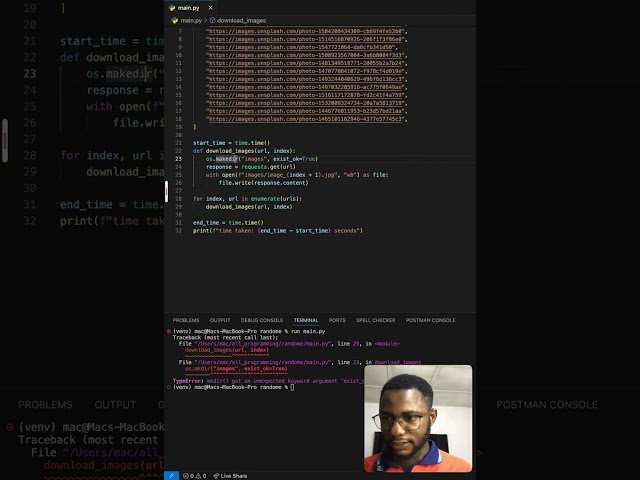
Task: Click the 'with open(...)' statement on line 25
Action: coord(297,175)
